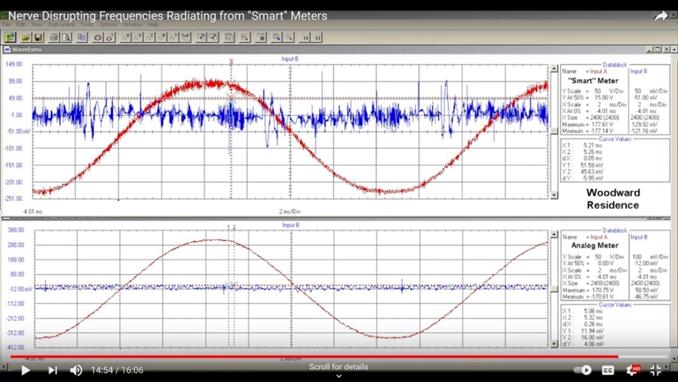Play the video

click(x=26, y=370)
